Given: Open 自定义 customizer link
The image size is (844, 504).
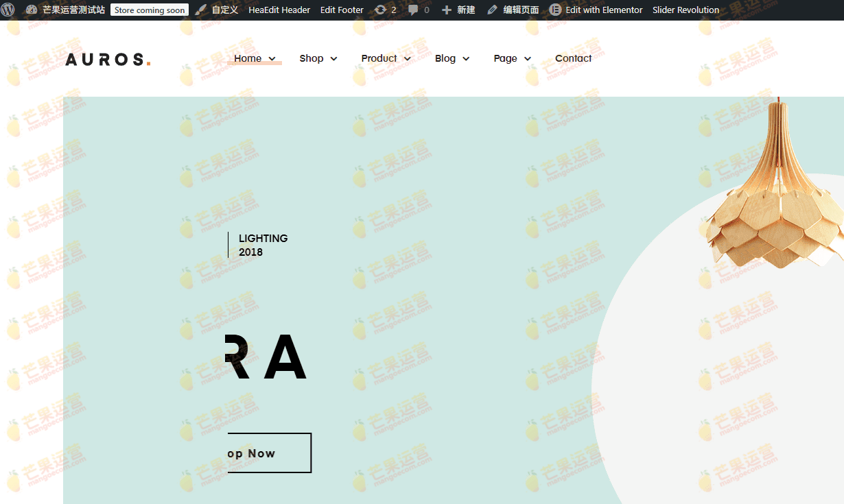Looking at the screenshot, I should [x=225, y=10].
